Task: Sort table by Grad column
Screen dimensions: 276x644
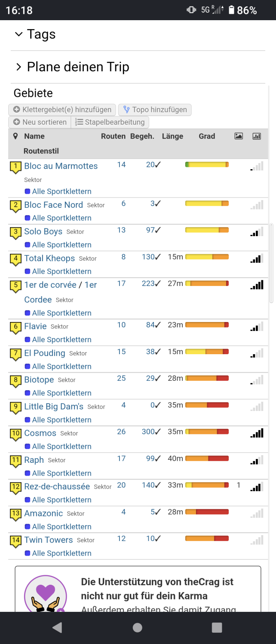Action: point(207,136)
